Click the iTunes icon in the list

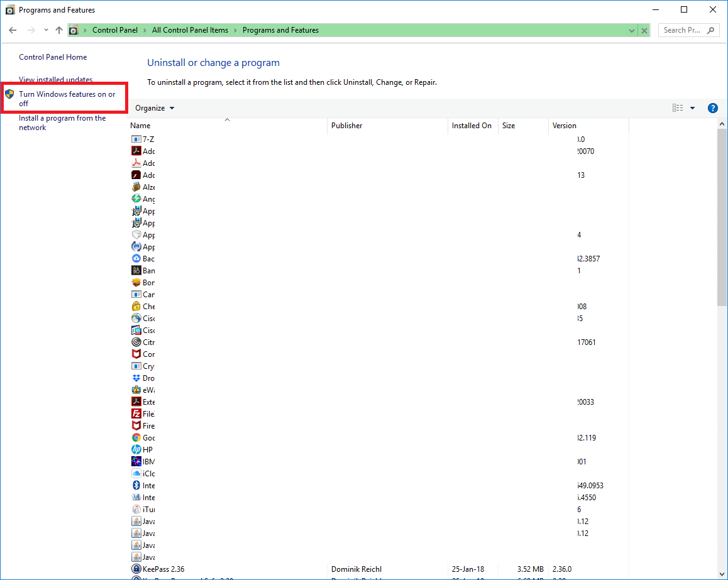point(136,510)
